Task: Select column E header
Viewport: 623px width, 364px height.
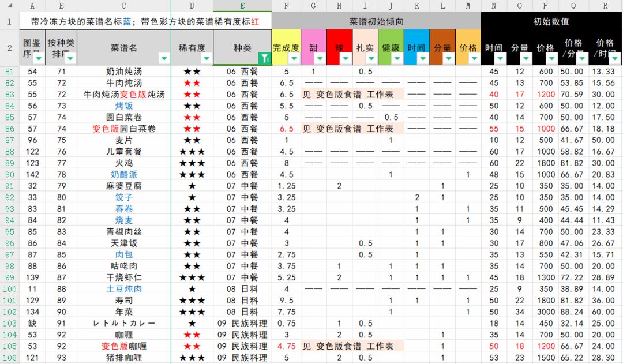Action: pyautogui.click(x=242, y=6)
